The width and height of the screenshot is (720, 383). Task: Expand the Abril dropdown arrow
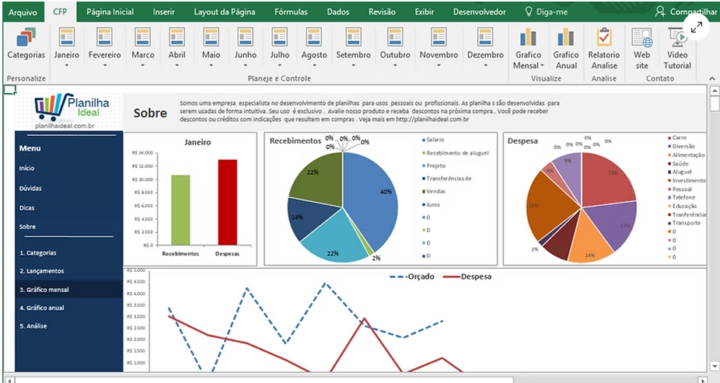pos(177,66)
